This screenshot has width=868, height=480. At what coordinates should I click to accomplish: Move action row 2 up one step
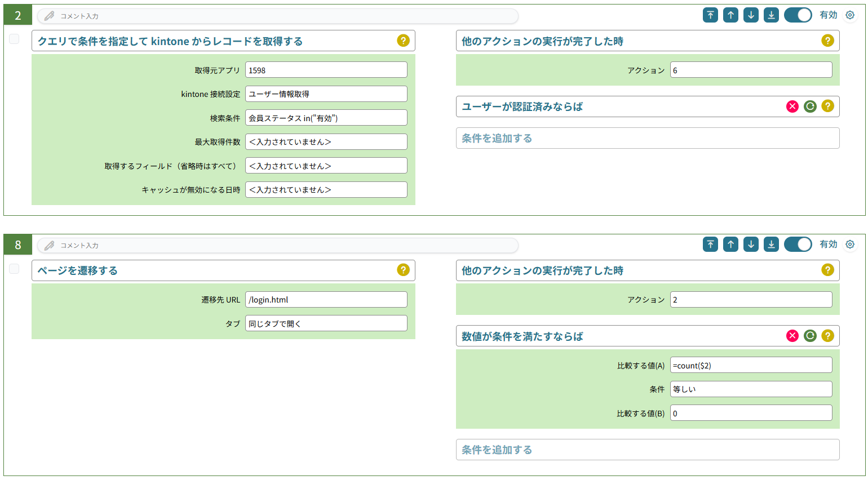coord(730,15)
